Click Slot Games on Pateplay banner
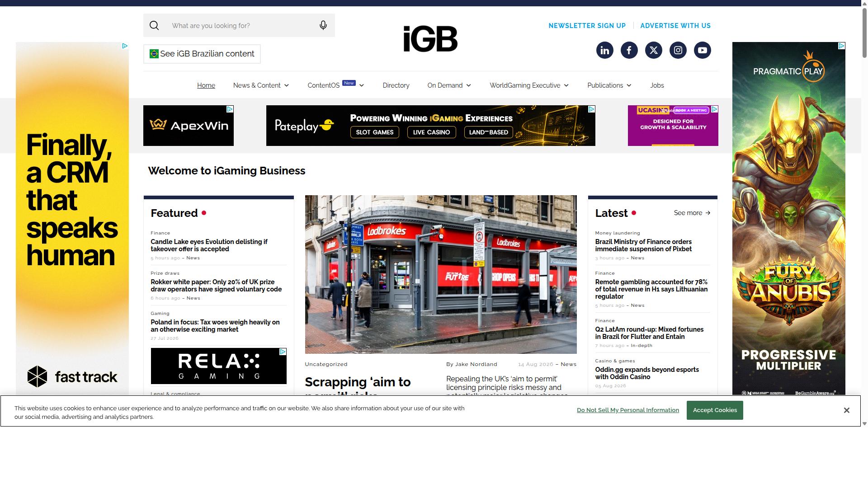 [375, 132]
